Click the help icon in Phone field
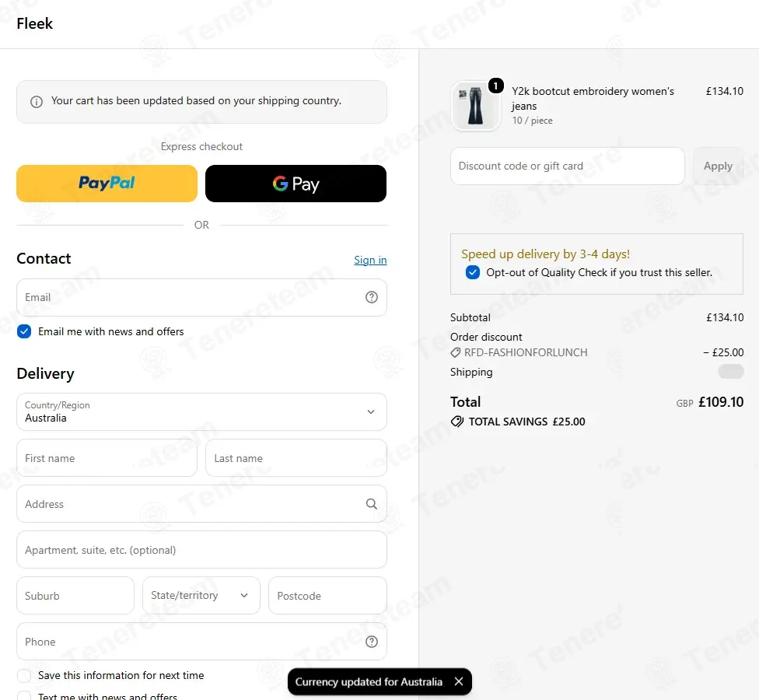The width and height of the screenshot is (759, 700). coord(371,642)
